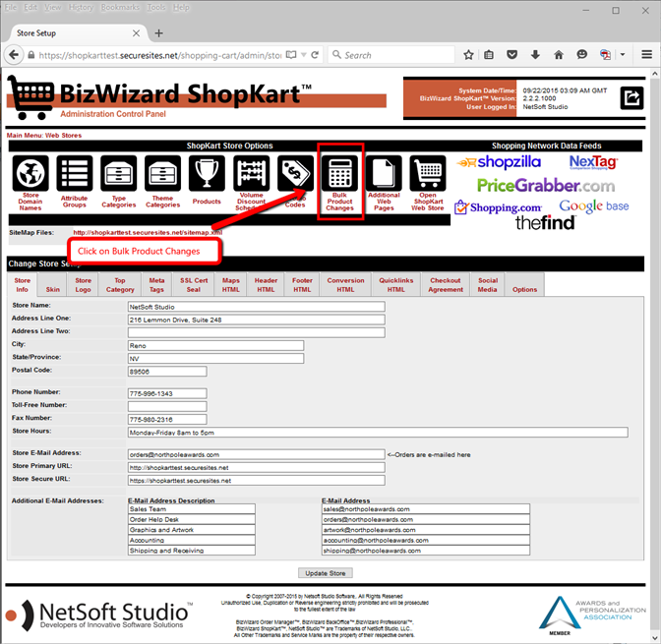
Task: Switch to the Meta Tags tab
Action: pyautogui.click(x=156, y=285)
